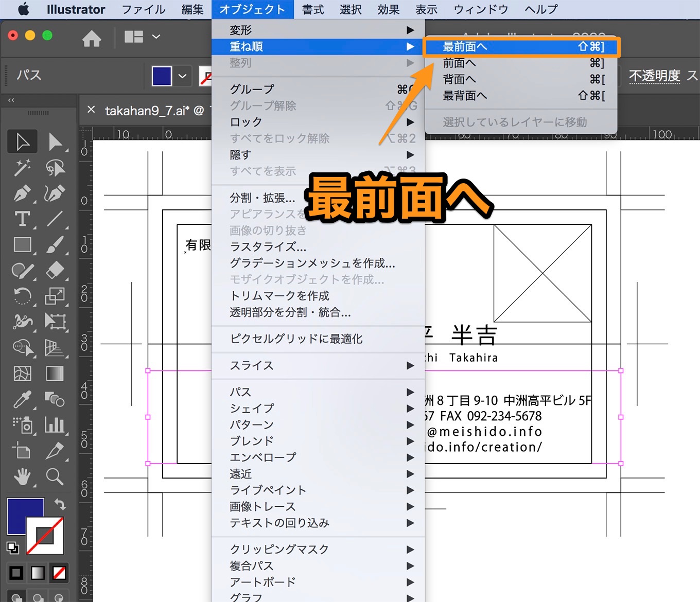Expand the 変形 submenu
This screenshot has width=700, height=602.
318,30
